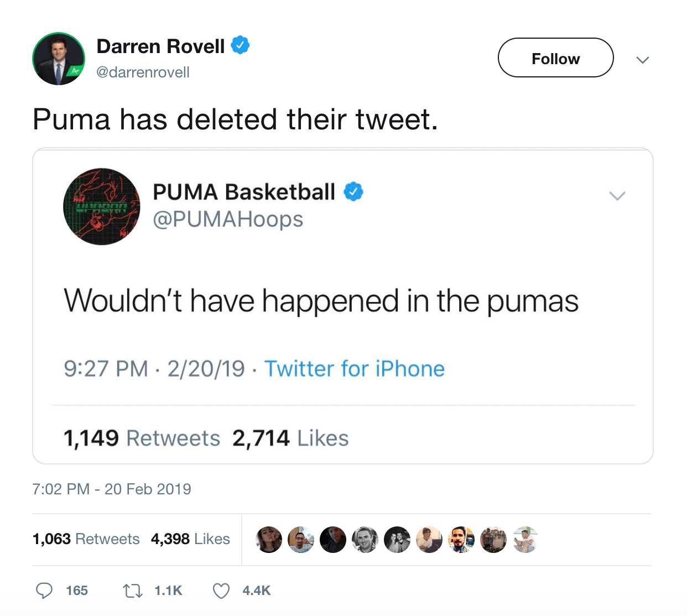View the 1,063 Retweets list

(x=86, y=539)
